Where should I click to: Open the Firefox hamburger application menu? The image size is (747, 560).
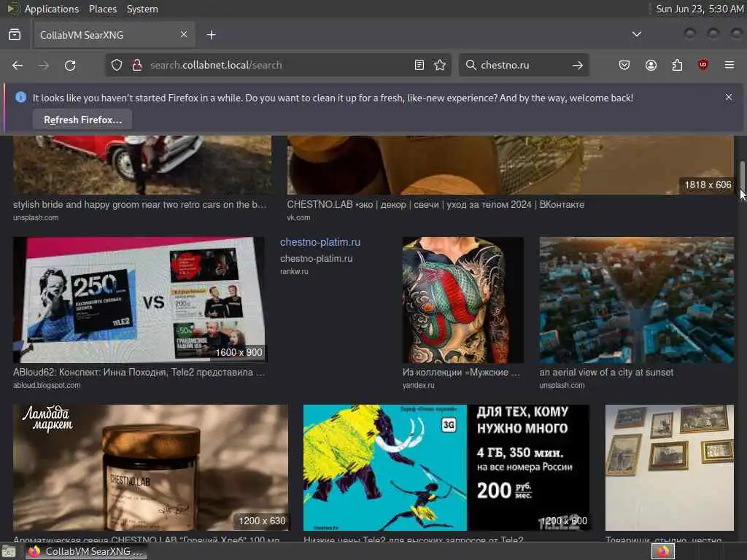pos(729,65)
